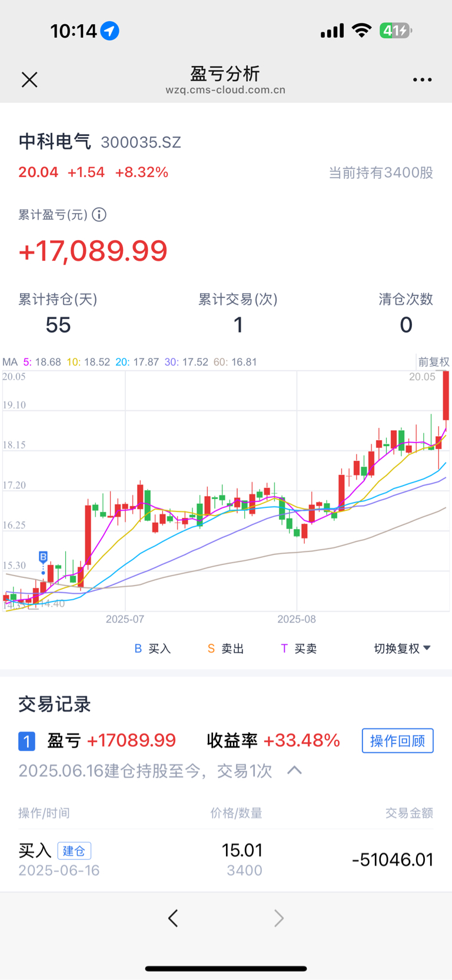
Task: Tap the MA 30: 17.52 indicator
Action: coord(186,362)
